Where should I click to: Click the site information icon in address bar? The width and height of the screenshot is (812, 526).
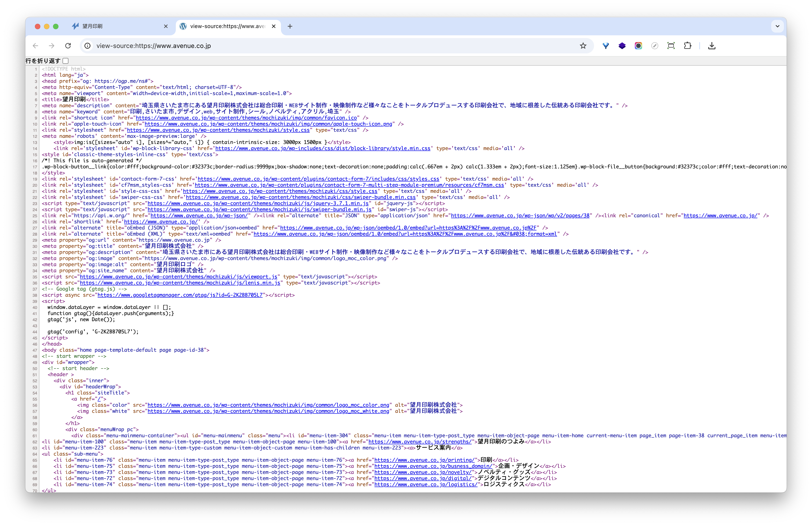click(x=88, y=46)
